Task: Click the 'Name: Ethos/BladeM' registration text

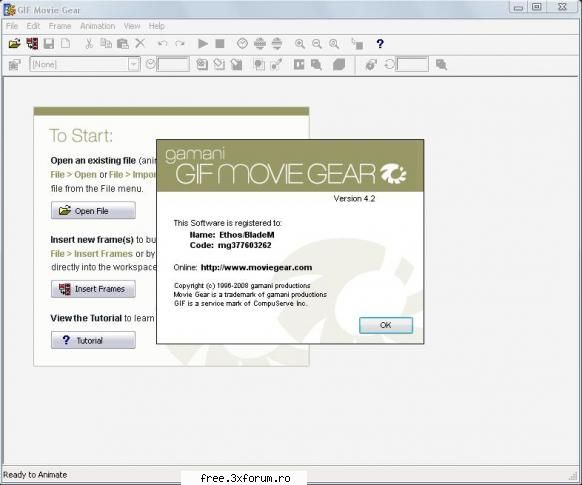Action: [x=232, y=235]
